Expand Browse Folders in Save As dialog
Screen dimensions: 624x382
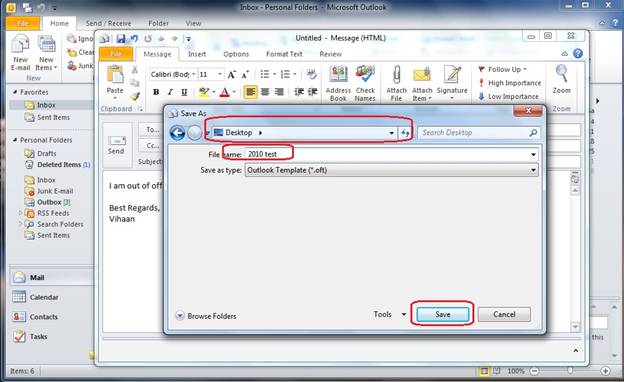tap(206, 316)
